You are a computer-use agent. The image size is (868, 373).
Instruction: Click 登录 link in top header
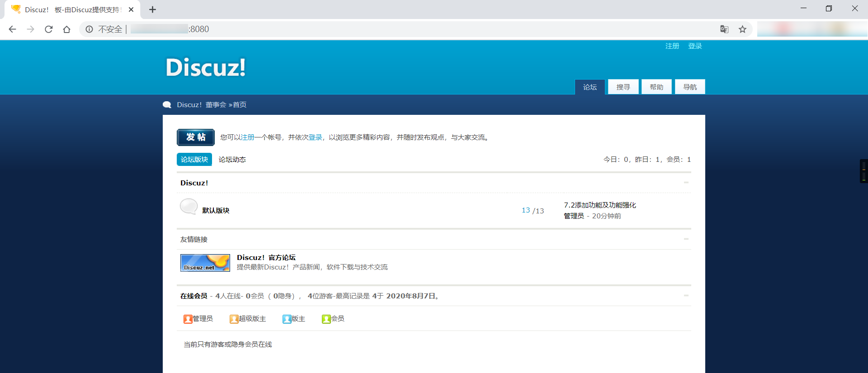[695, 46]
